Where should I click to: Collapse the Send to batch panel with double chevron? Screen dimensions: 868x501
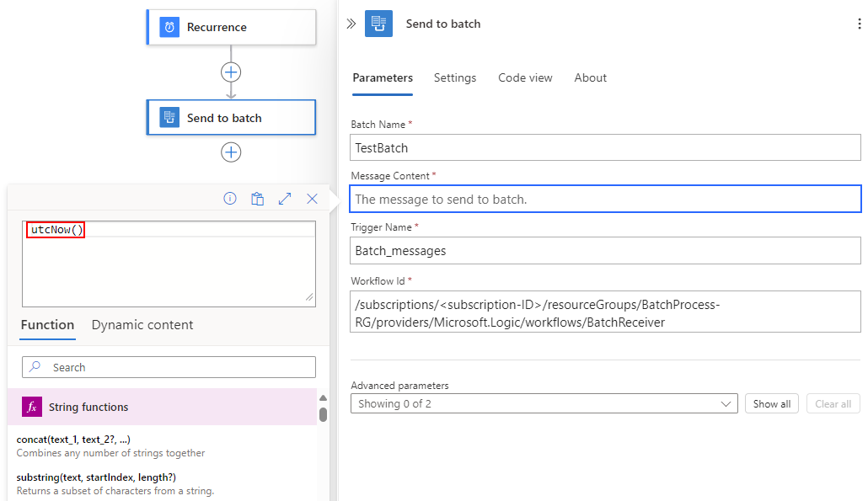[351, 24]
